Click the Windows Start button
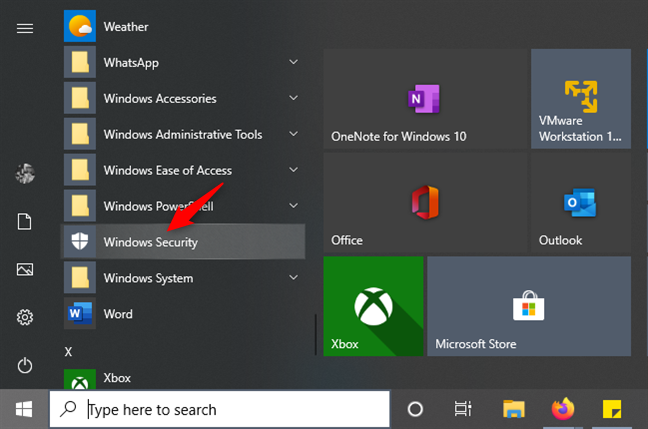The width and height of the screenshot is (648, 429). (x=24, y=410)
